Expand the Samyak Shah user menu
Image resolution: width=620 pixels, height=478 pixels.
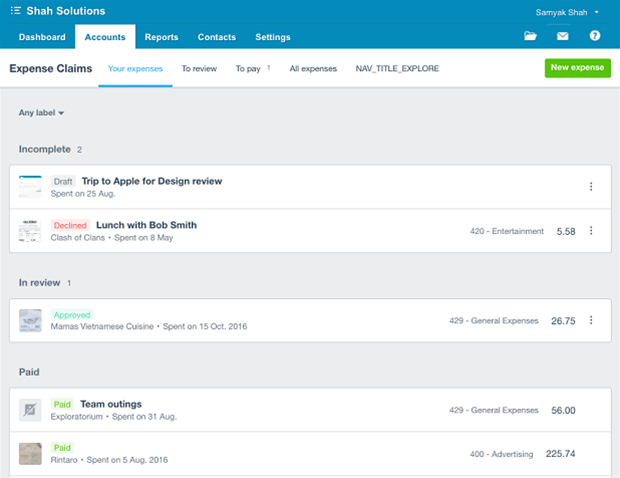tap(567, 12)
